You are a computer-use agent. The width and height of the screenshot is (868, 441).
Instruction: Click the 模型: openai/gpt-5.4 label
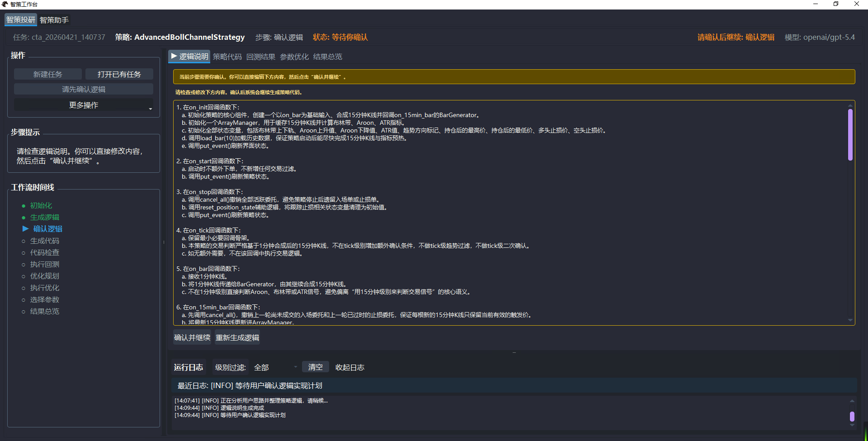coord(820,37)
